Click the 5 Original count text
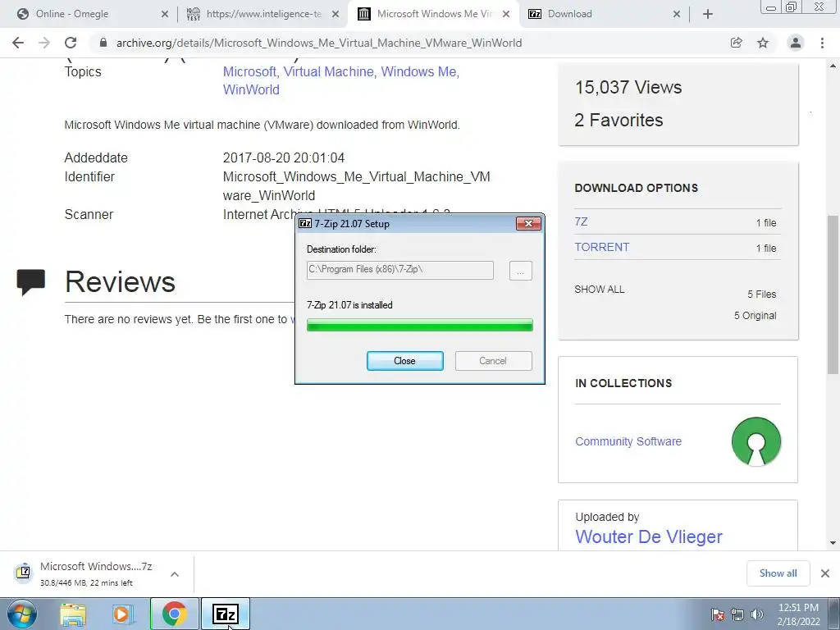The width and height of the screenshot is (840, 630). click(x=755, y=316)
